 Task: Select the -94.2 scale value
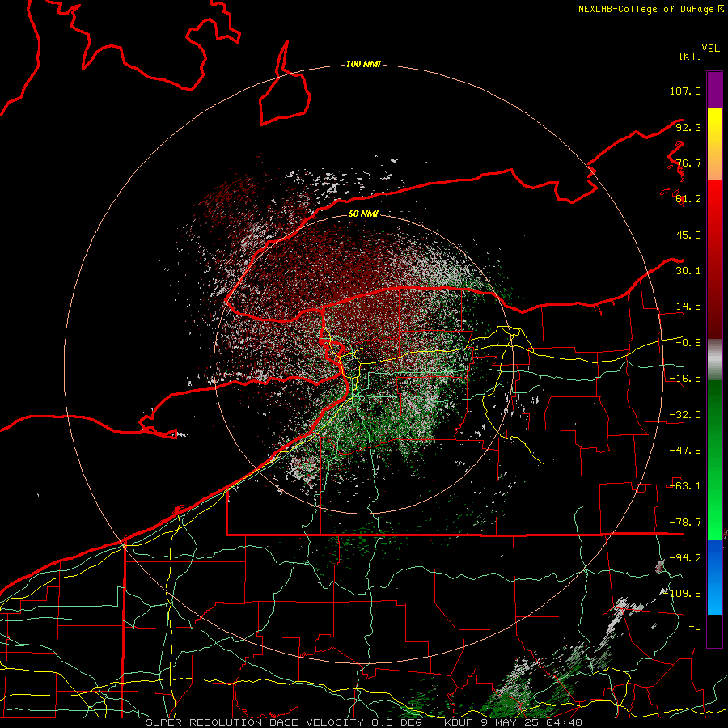point(685,558)
